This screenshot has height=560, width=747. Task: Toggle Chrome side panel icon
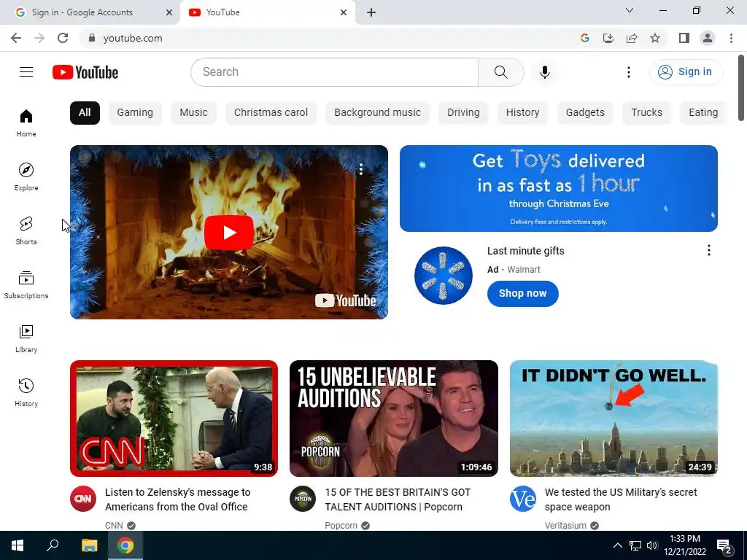[684, 38]
